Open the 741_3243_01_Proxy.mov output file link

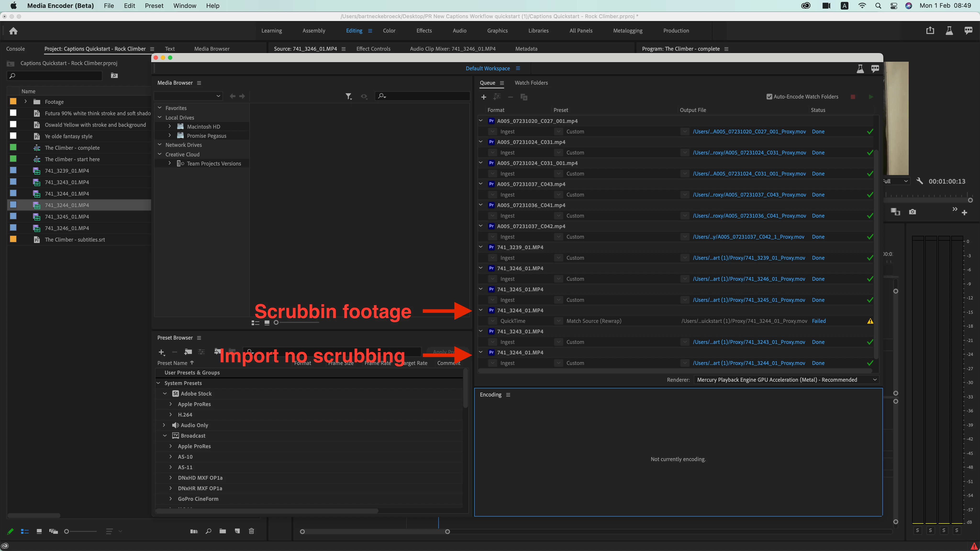(749, 342)
